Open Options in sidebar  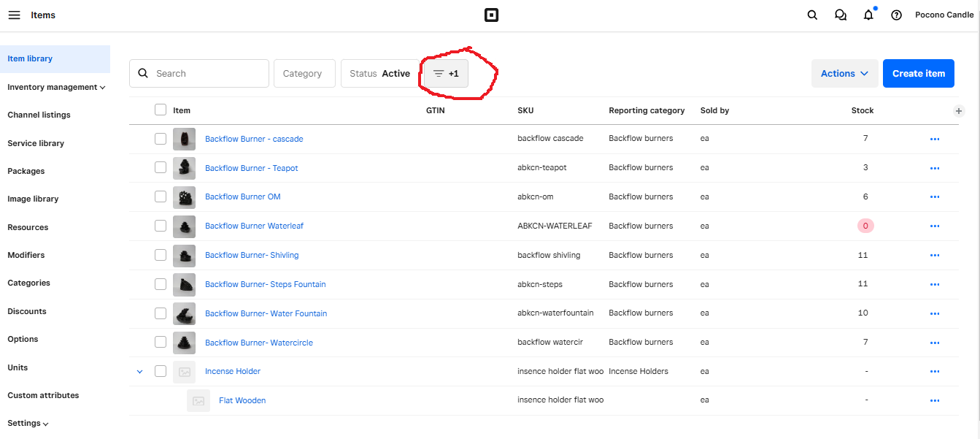coord(23,339)
